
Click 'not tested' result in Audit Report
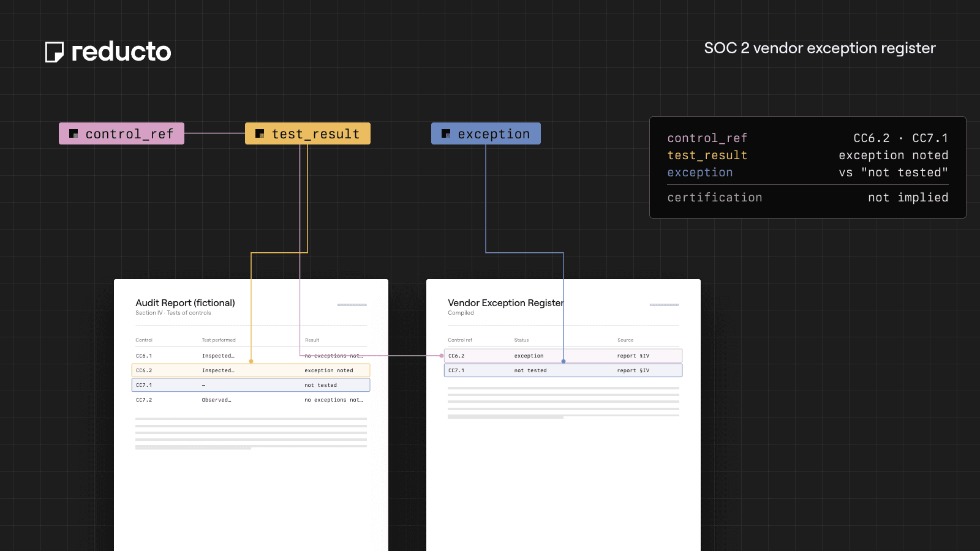tap(321, 385)
